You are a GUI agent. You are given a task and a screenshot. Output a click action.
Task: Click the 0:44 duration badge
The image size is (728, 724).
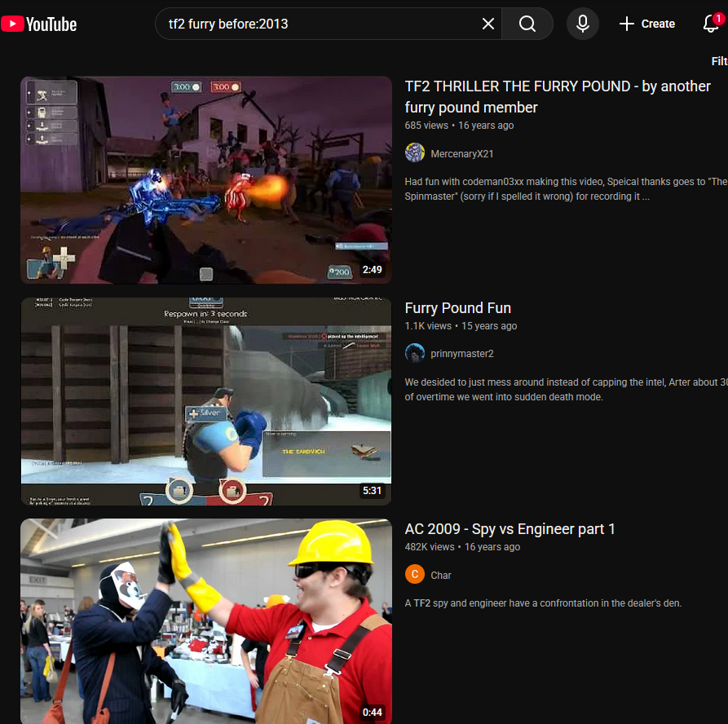tap(372, 713)
